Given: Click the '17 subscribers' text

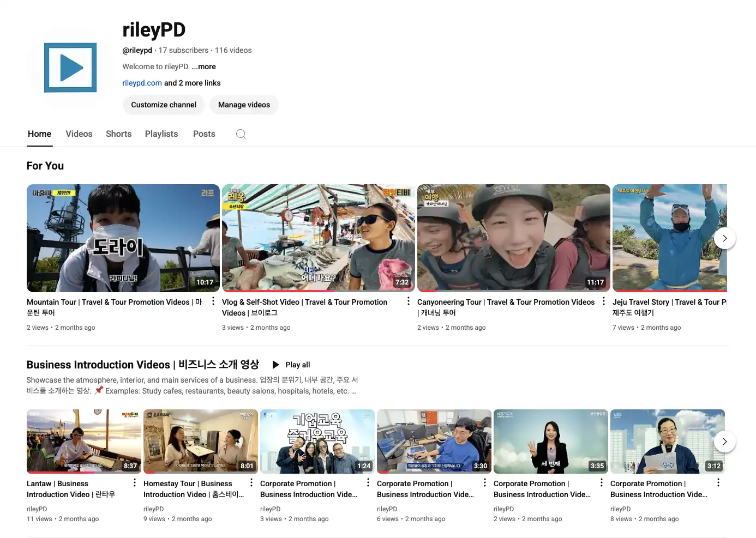Looking at the screenshot, I should coord(183,50).
